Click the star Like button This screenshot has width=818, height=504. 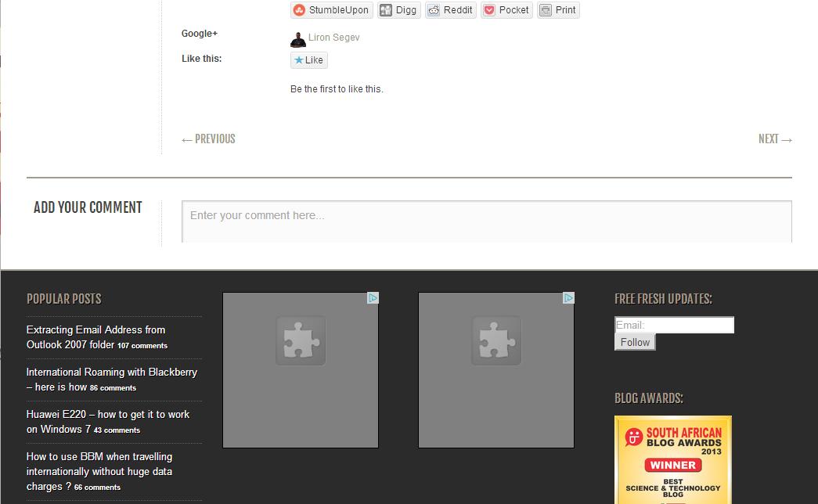[x=308, y=60]
